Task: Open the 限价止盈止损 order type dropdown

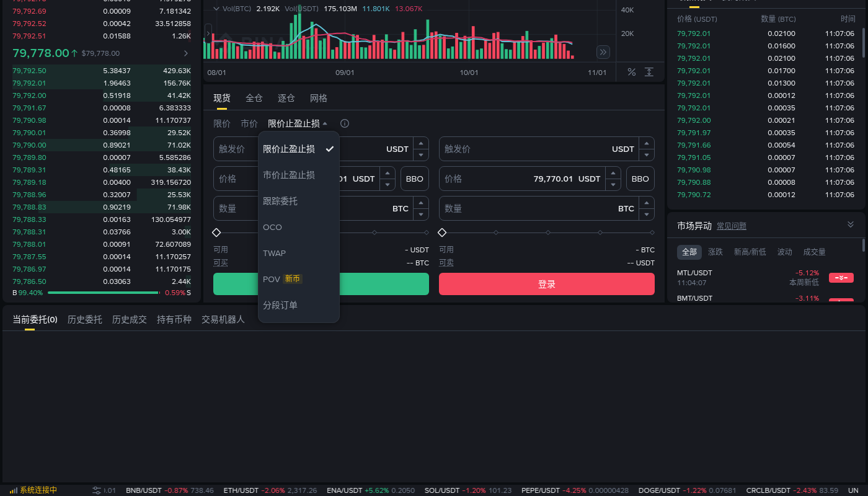Action: [x=298, y=123]
